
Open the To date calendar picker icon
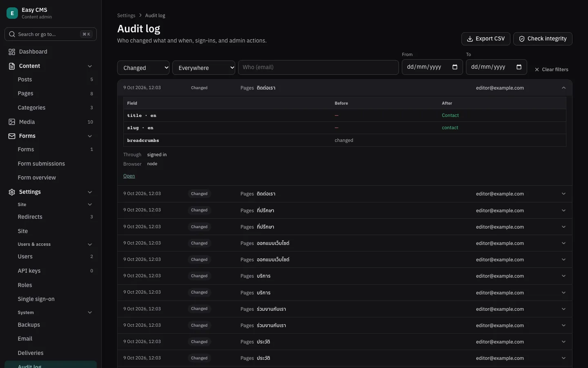coord(519,67)
